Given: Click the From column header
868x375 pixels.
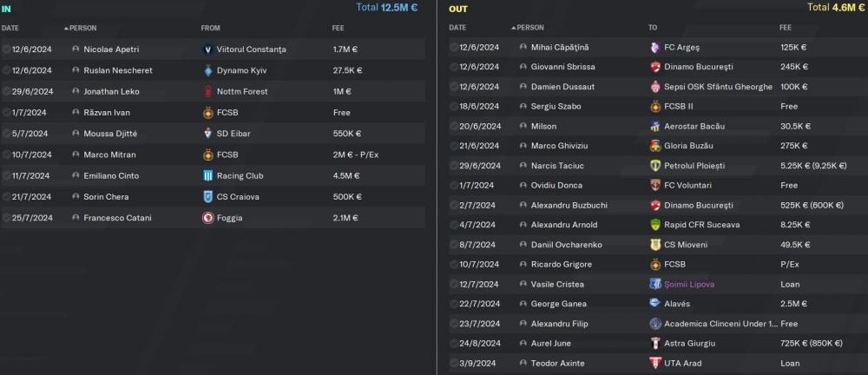Looking at the screenshot, I should 210,28.
